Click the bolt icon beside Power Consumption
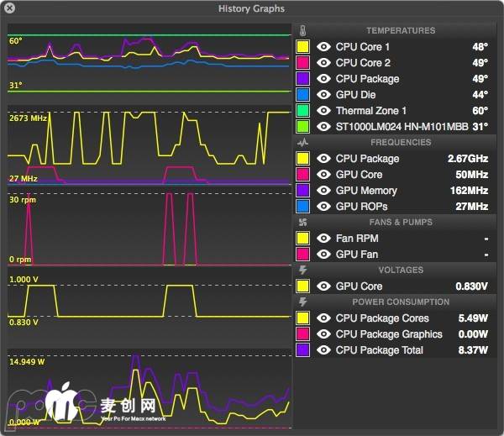This screenshot has width=504, height=436. [x=302, y=302]
